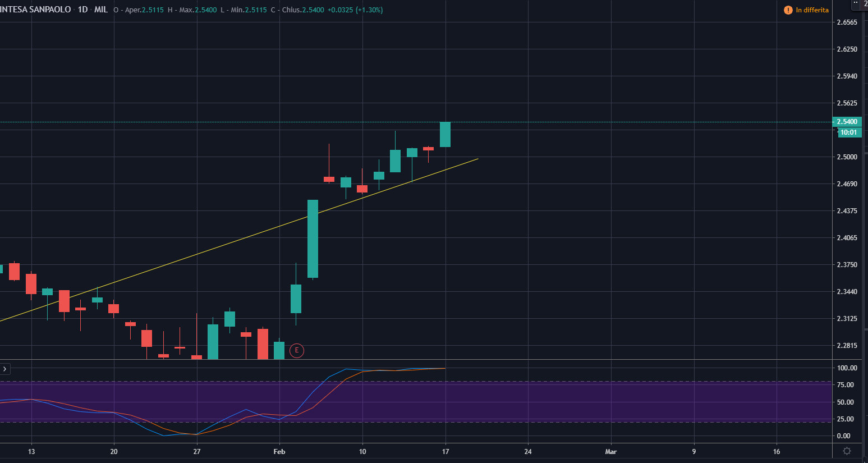Image resolution: width=868 pixels, height=463 pixels.
Task: Expand the indicator pane chevron arrow
Action: pyautogui.click(x=4, y=369)
